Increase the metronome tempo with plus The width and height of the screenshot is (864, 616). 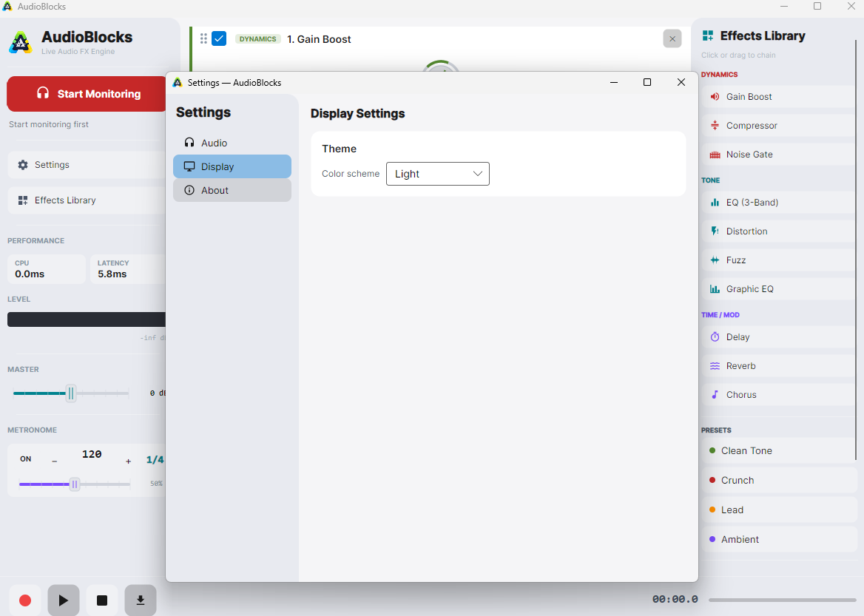pos(129,461)
